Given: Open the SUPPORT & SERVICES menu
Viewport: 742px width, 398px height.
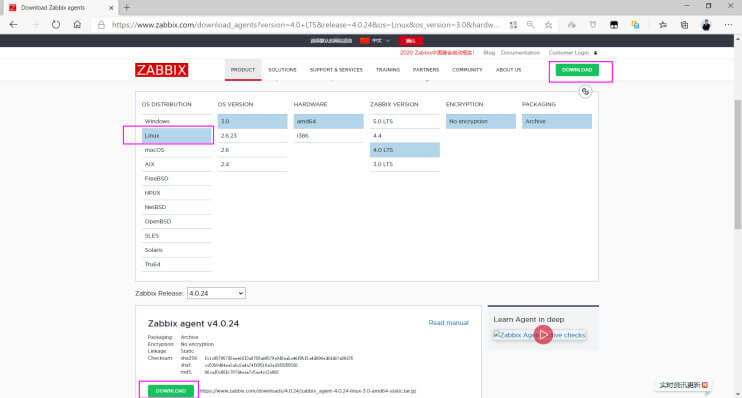Looking at the screenshot, I should pyautogui.click(x=336, y=70).
